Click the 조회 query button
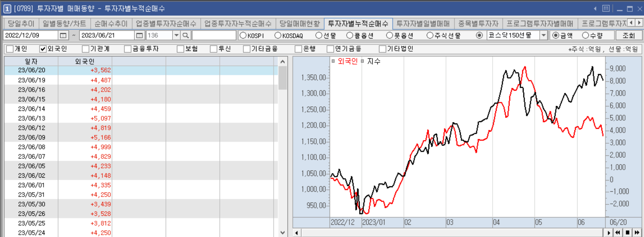644x237 pixels. 629,35
